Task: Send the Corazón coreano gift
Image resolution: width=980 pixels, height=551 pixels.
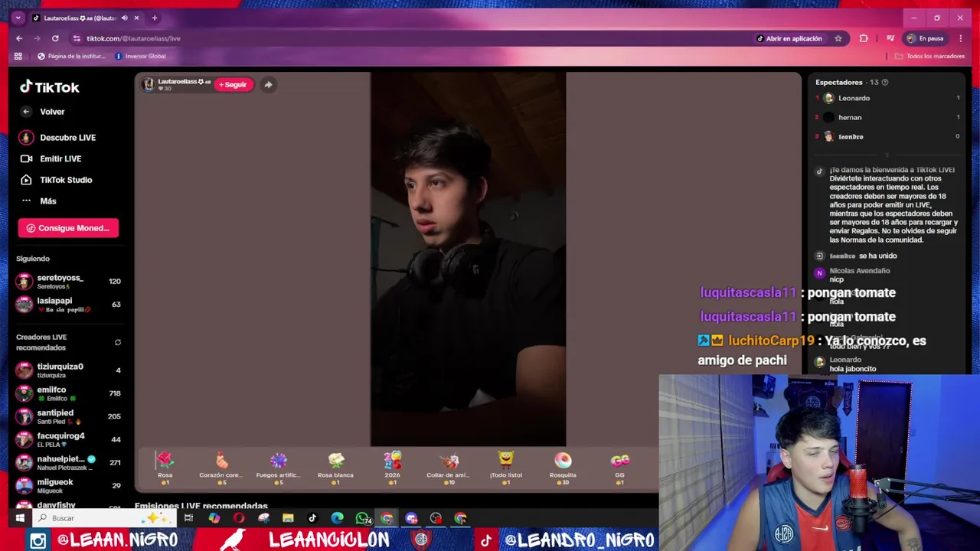Action: [221, 468]
